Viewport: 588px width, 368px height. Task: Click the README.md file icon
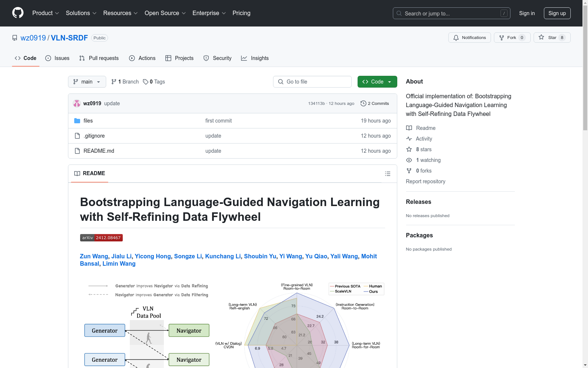tap(77, 151)
